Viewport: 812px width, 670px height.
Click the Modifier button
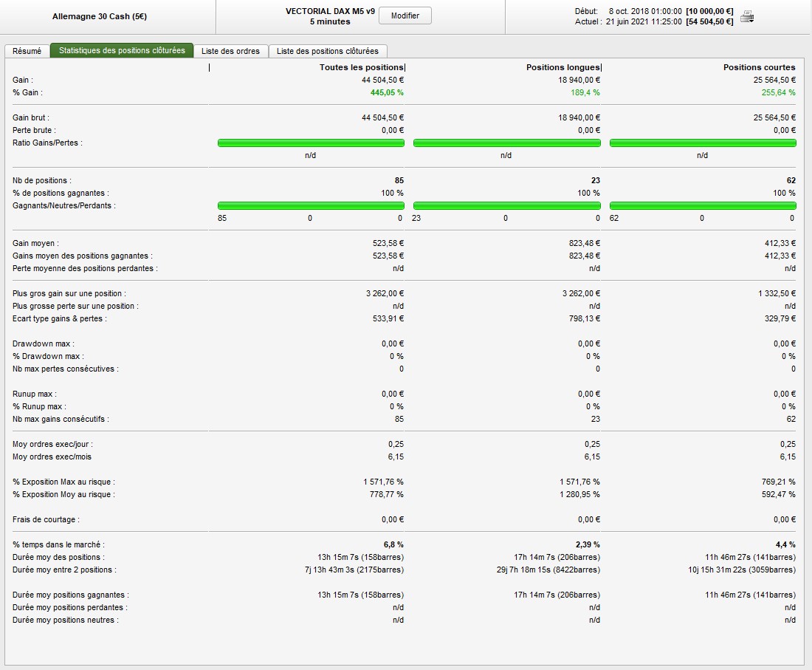405,16
